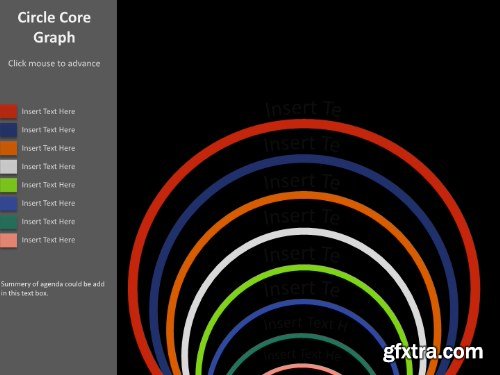The image size is (500, 375).
Task: Select the dark navy legend swatch
Action: point(8,130)
